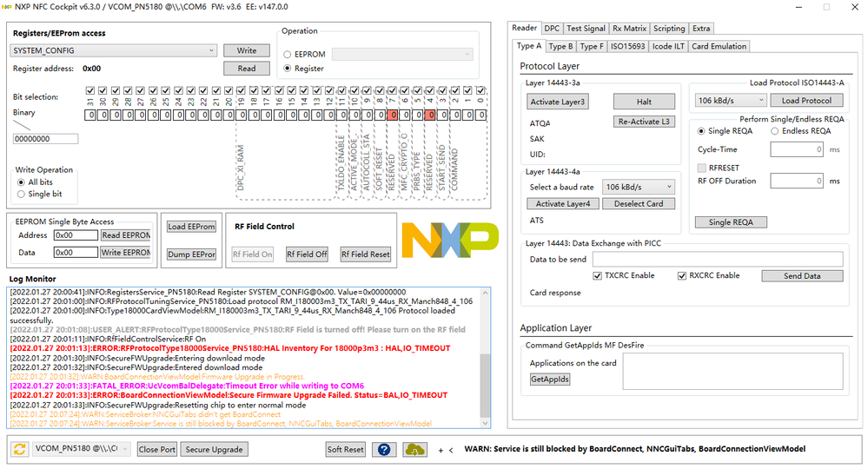Open the Card Emulation tab

click(719, 46)
